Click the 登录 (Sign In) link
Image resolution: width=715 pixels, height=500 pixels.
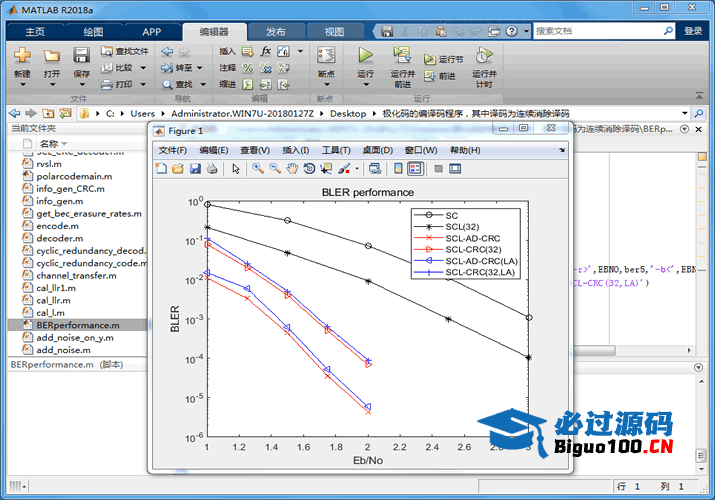[x=693, y=31]
